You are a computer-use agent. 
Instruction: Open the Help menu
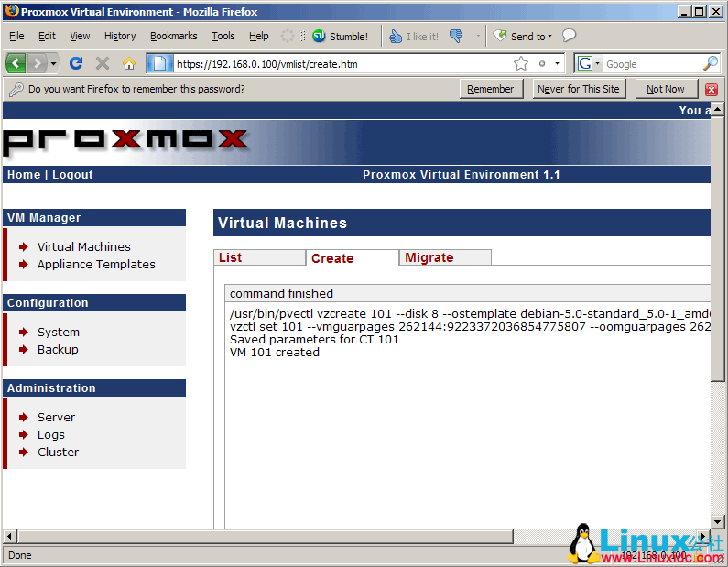(258, 36)
